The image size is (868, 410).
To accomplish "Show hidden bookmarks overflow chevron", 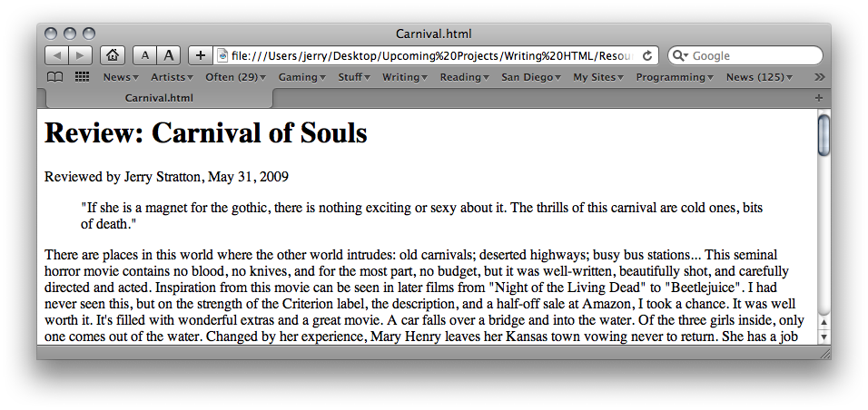I will tap(820, 77).
